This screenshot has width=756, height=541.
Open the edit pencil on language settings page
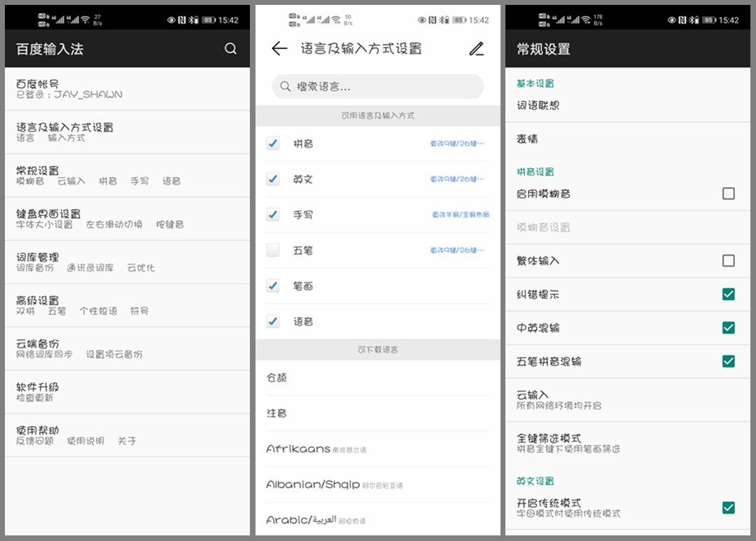[x=477, y=49]
